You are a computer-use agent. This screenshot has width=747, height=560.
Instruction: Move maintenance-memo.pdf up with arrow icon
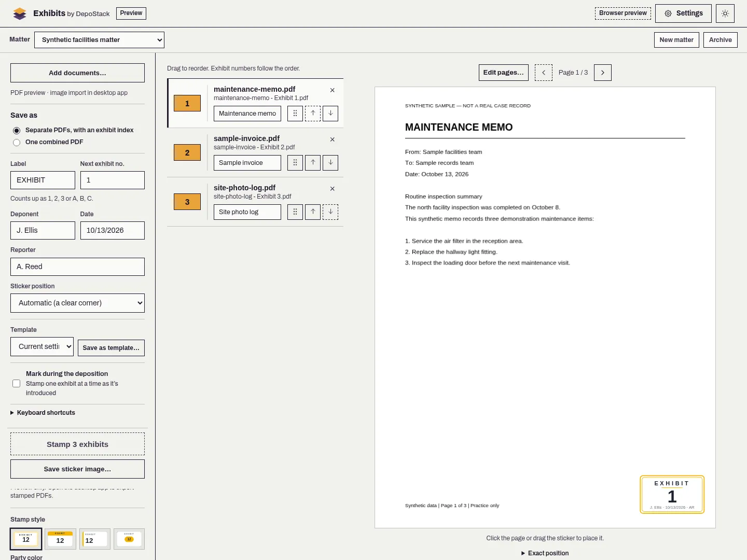click(x=313, y=114)
